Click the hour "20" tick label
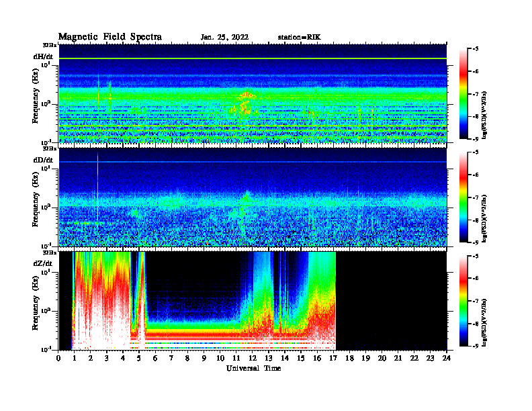Viewport: 532px width, 411px height. [x=382, y=359]
